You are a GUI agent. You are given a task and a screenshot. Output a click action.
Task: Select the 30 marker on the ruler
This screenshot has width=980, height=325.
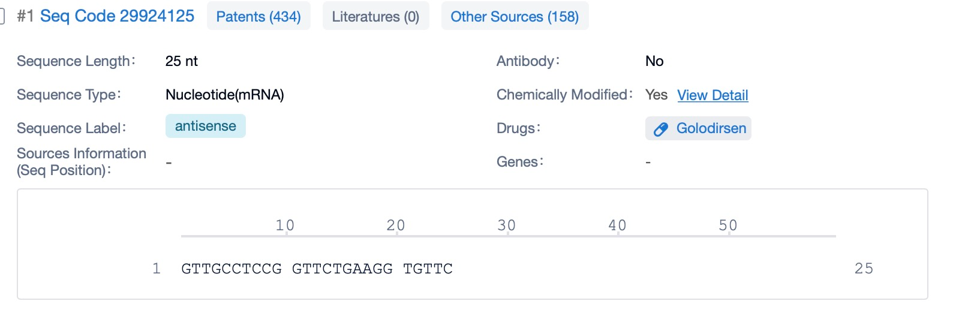point(507,225)
